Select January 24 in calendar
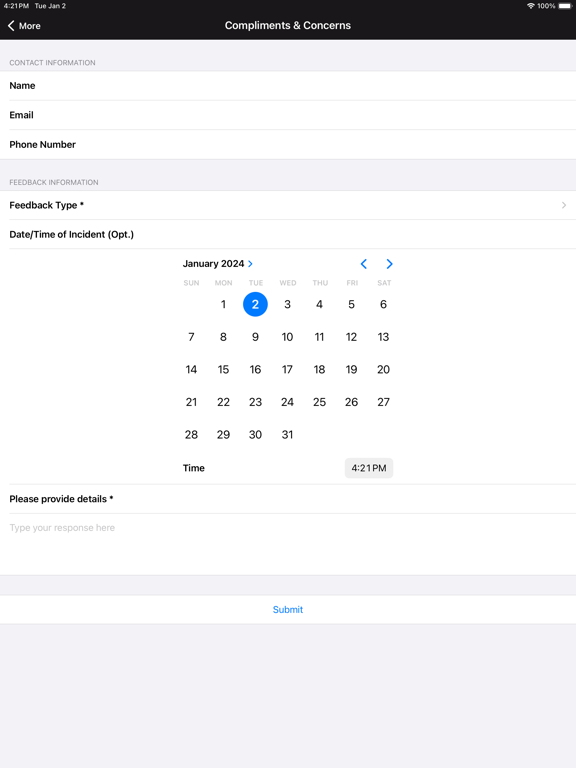This screenshot has height=768, width=576. (x=288, y=402)
